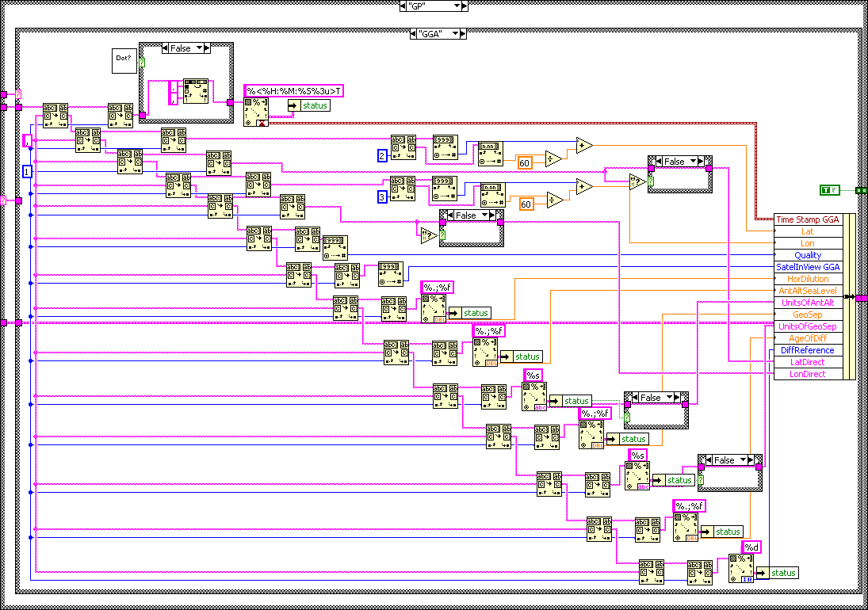Select the Quality bundle element
Screen dimensions: 868x610
point(808,255)
